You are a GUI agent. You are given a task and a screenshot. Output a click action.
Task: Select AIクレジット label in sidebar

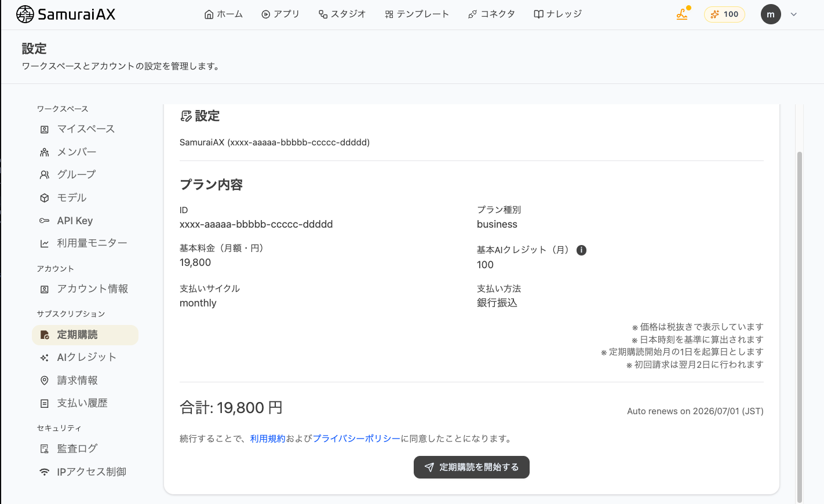pos(87,357)
